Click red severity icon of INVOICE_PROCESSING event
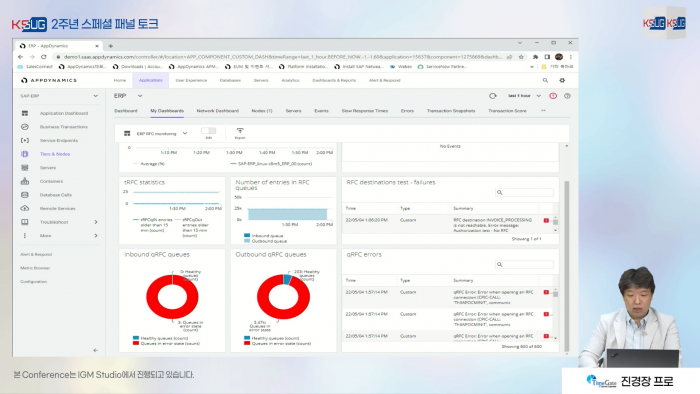Image resolution: width=700 pixels, height=394 pixels. 546,220
